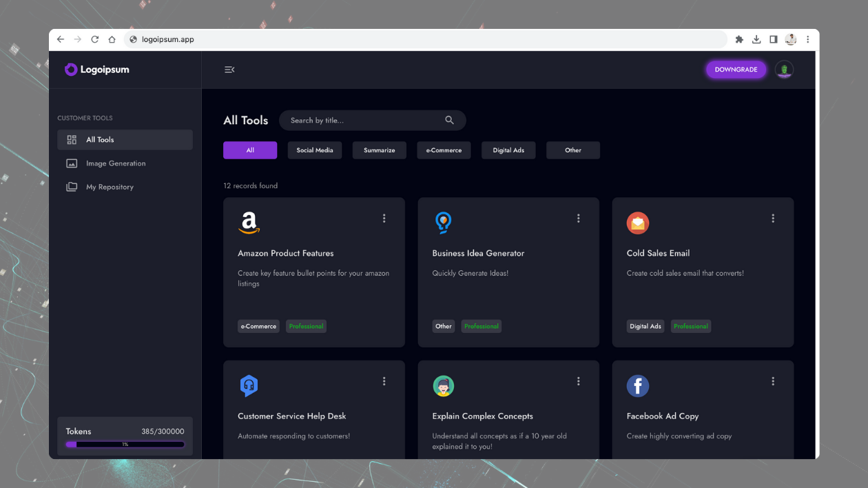Open Amazon Product Features tool title
Image resolution: width=868 pixels, height=488 pixels.
286,253
